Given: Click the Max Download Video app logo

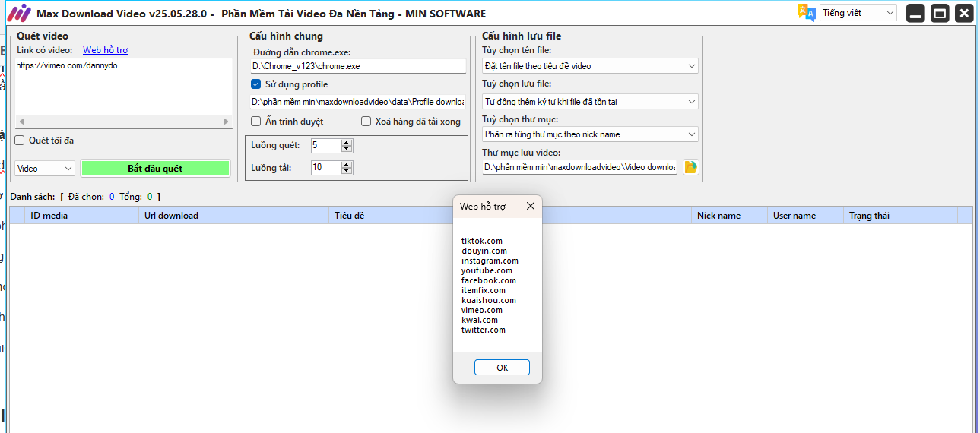Looking at the screenshot, I should (x=18, y=14).
